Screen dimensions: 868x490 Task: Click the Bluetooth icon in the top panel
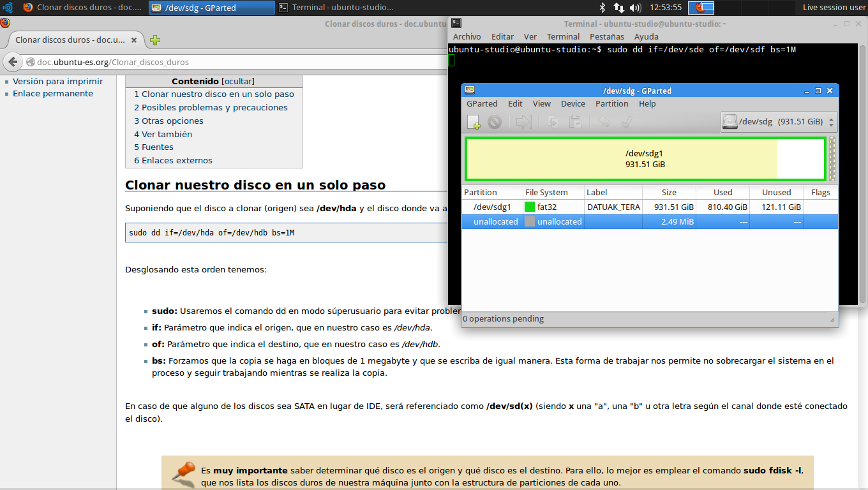point(601,8)
